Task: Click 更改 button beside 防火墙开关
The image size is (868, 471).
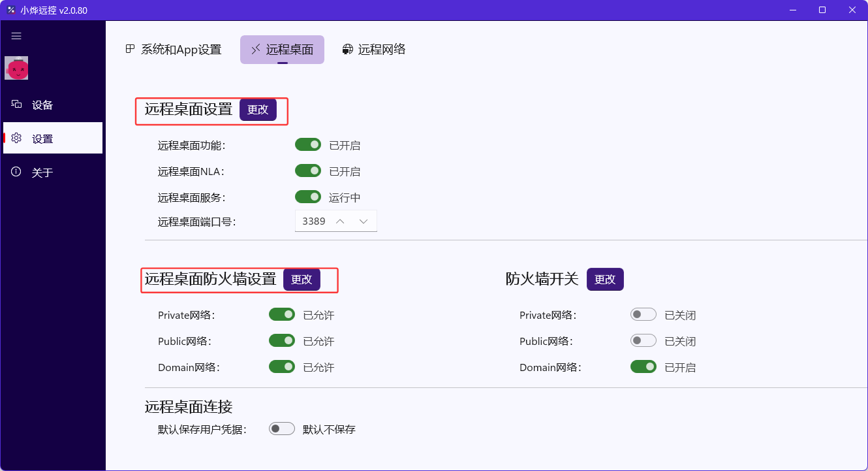Action: (x=605, y=280)
